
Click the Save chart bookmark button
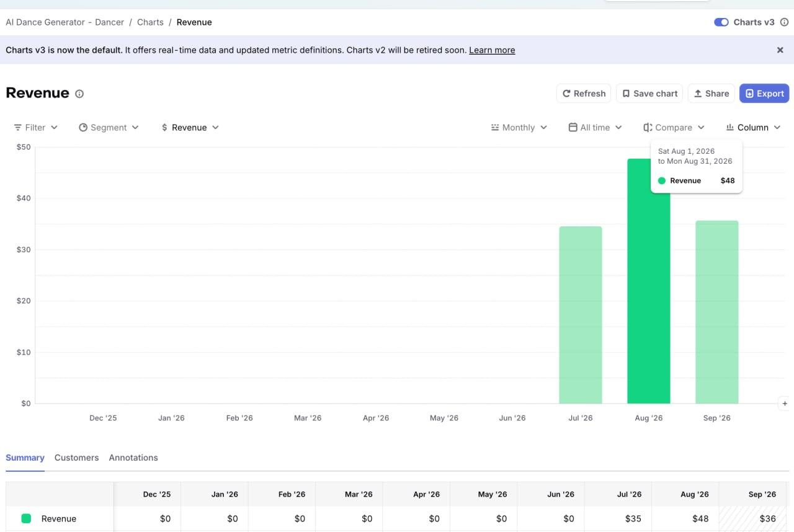[650, 94]
